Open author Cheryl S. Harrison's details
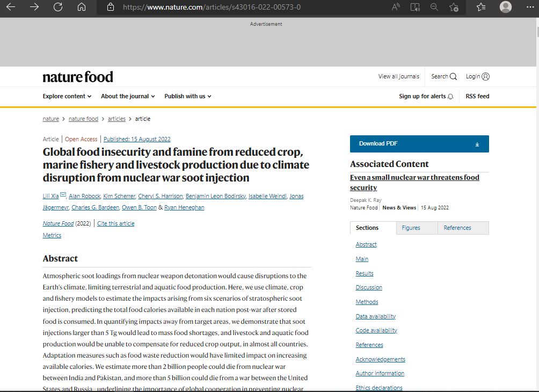The width and height of the screenshot is (539, 392). [x=161, y=196]
